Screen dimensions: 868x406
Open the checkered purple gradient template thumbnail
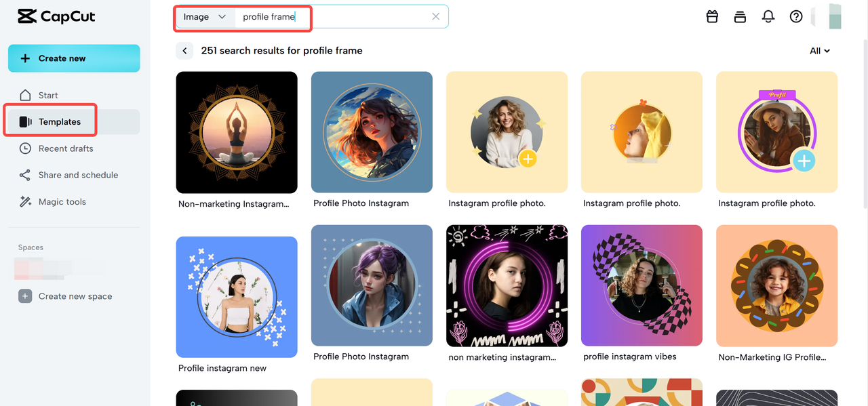(x=642, y=285)
